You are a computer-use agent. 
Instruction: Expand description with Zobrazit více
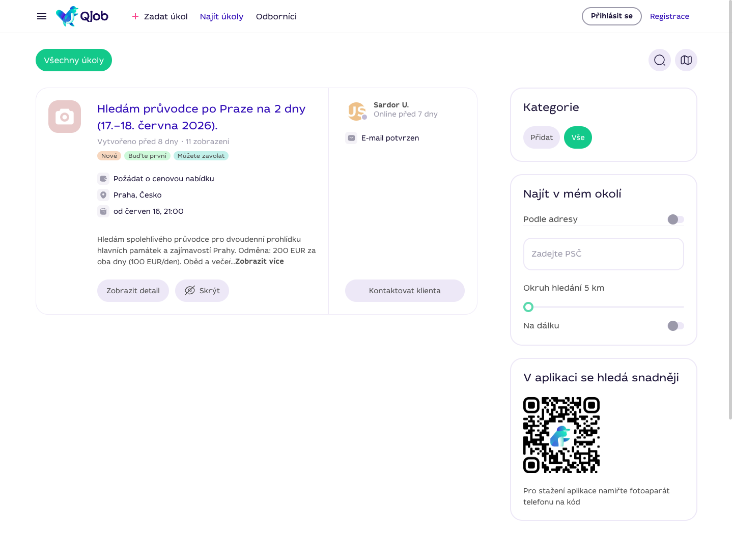pyautogui.click(x=260, y=261)
